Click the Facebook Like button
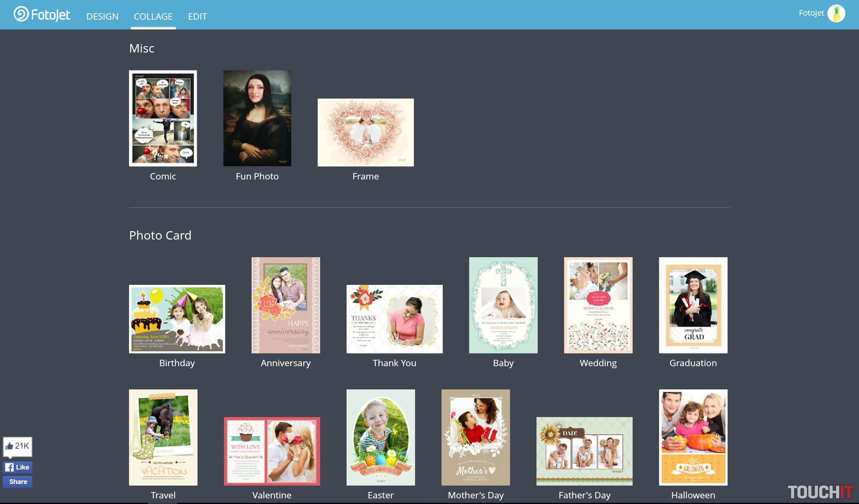The width and height of the screenshot is (859, 504). tap(18, 467)
